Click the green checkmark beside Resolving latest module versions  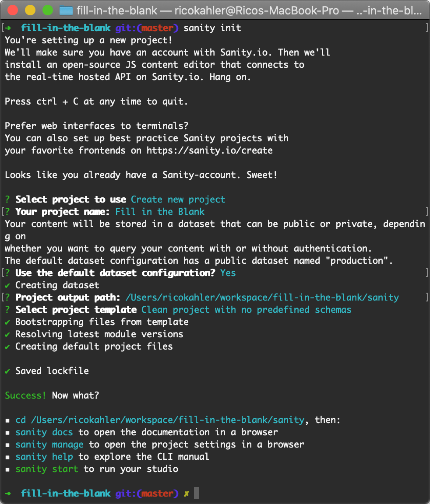(7, 334)
